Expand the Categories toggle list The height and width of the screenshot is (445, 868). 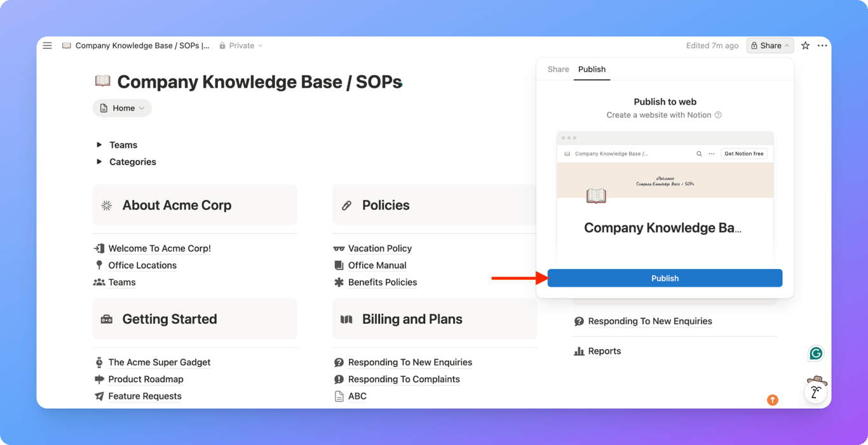point(99,162)
